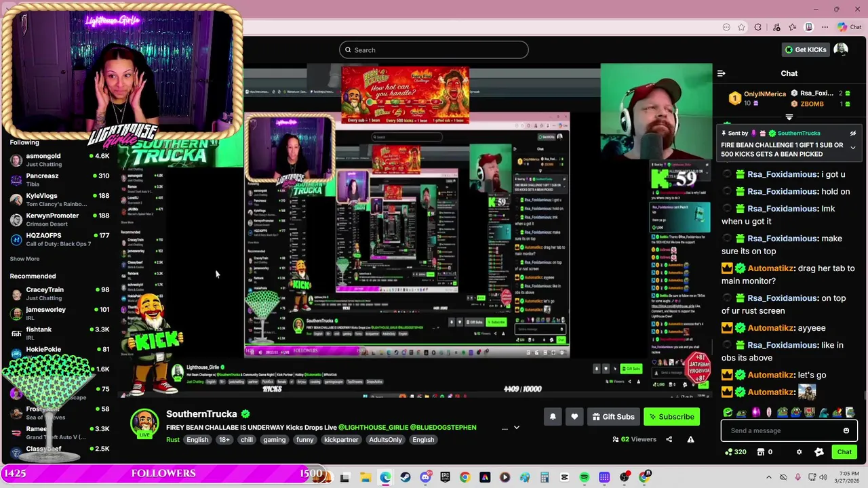Report the stream using warning icon
Screen dimensions: 868x488
pos(690,439)
